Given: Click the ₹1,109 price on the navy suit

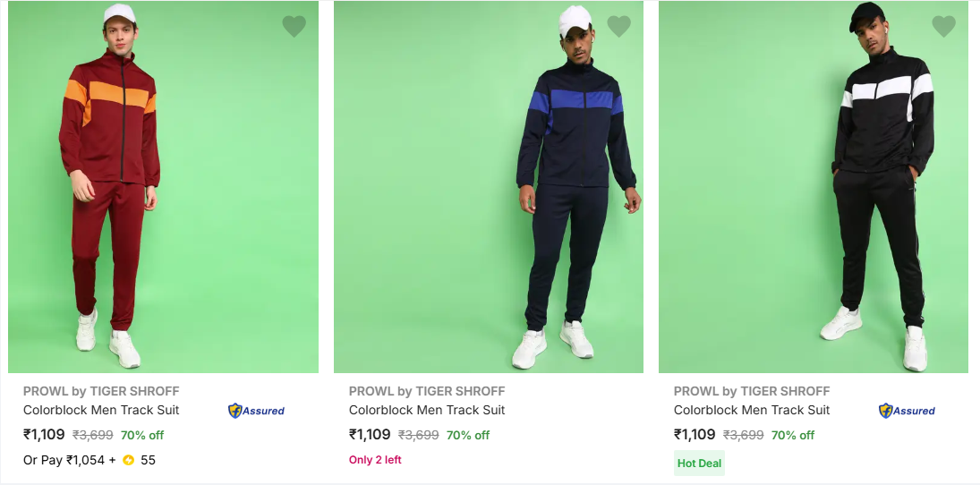Looking at the screenshot, I should (x=370, y=435).
